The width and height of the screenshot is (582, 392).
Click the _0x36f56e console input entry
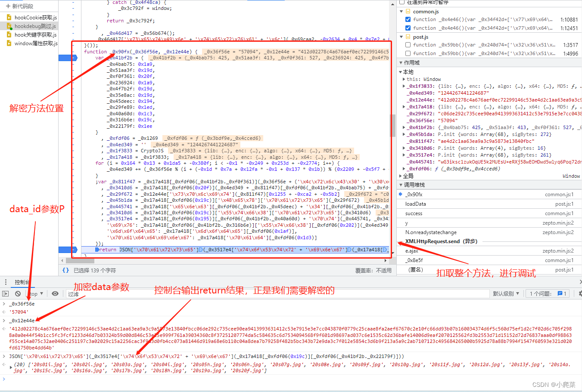click(22, 304)
